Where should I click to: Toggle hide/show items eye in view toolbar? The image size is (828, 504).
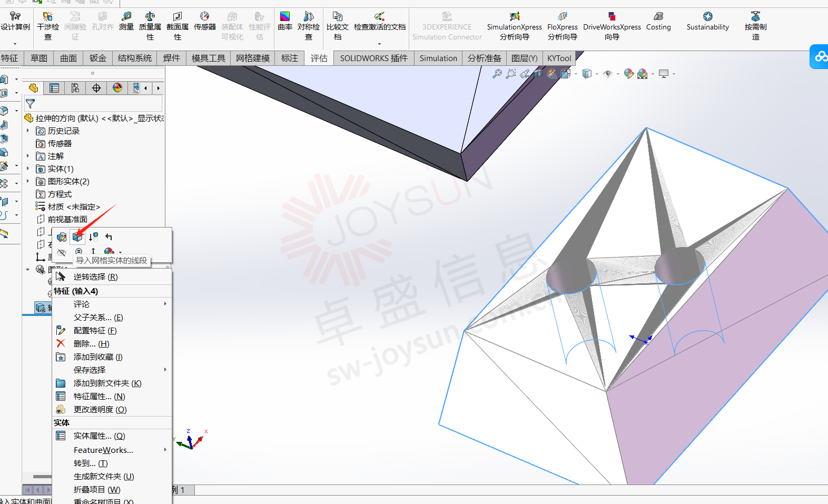pos(608,74)
